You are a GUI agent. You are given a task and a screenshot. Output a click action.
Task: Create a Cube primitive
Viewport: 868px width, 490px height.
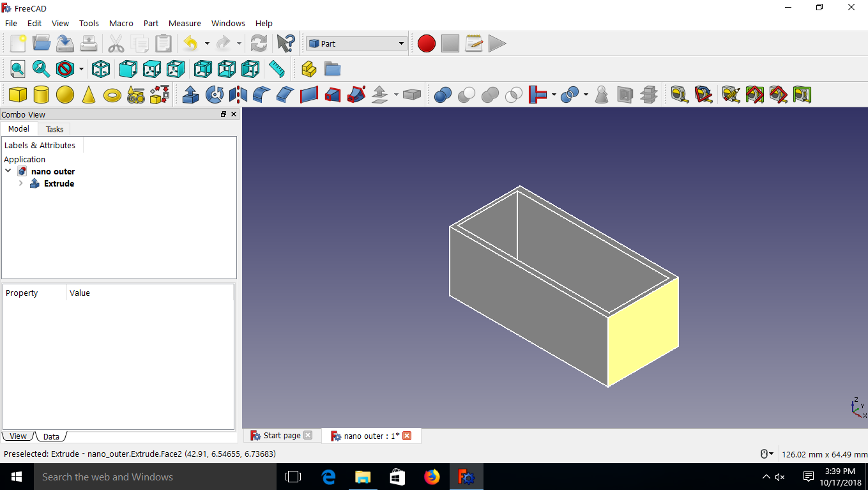pos(17,95)
